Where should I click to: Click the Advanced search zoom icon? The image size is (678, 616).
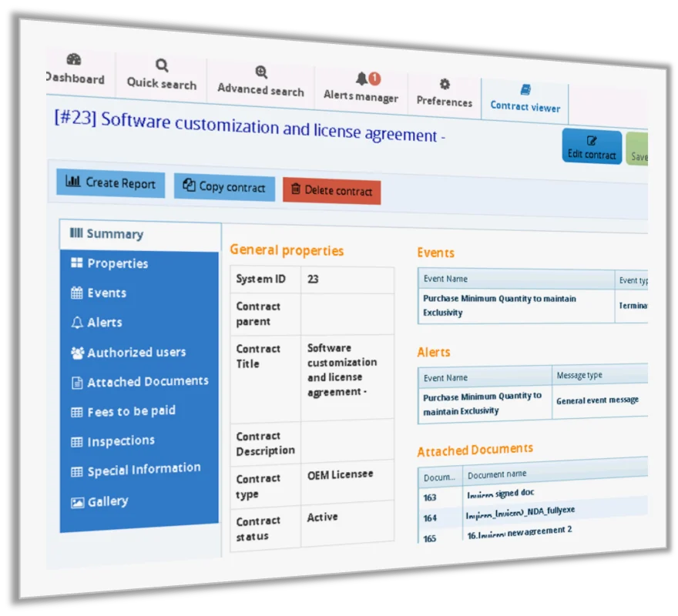click(x=261, y=72)
